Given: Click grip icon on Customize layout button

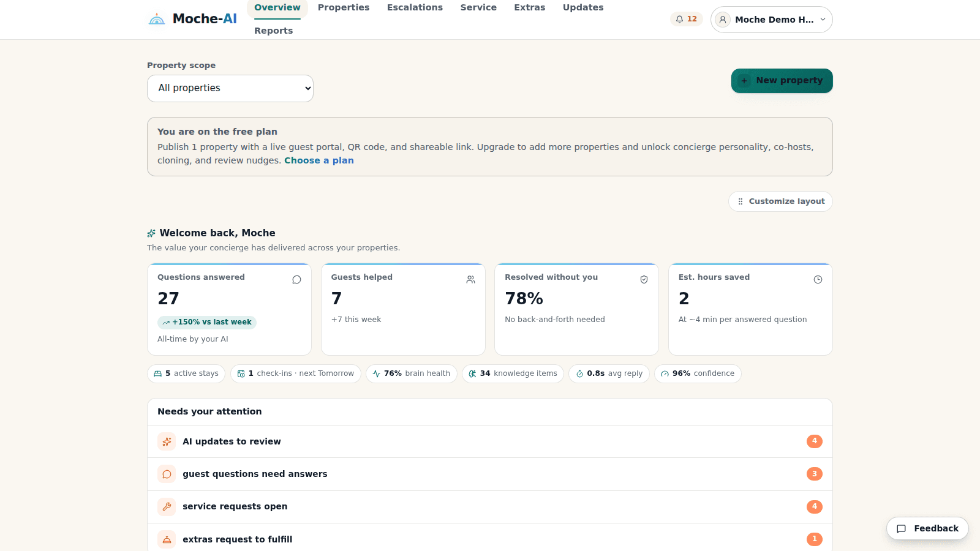Looking at the screenshot, I should 741,201.
